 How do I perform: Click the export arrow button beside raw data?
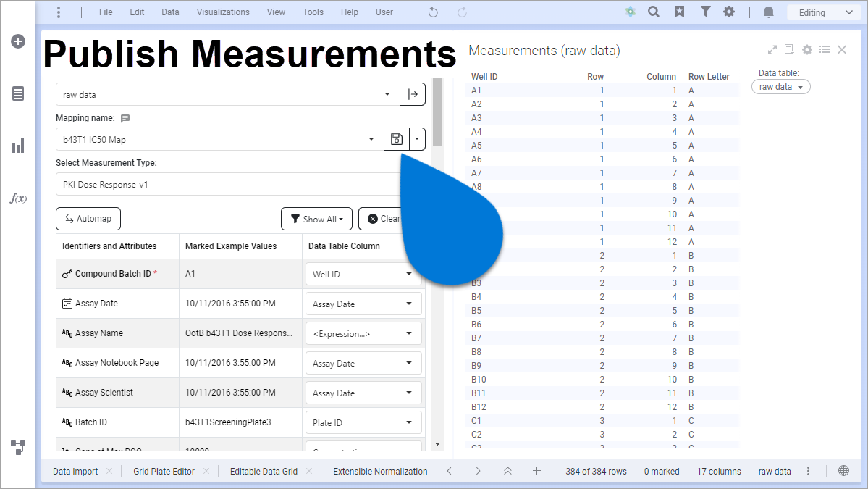pyautogui.click(x=413, y=94)
